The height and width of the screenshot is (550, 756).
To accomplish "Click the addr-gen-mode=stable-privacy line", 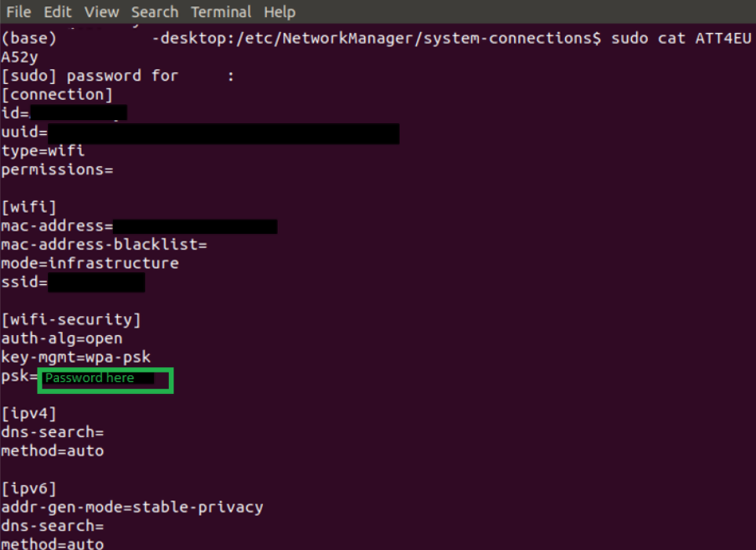I will click(132, 508).
